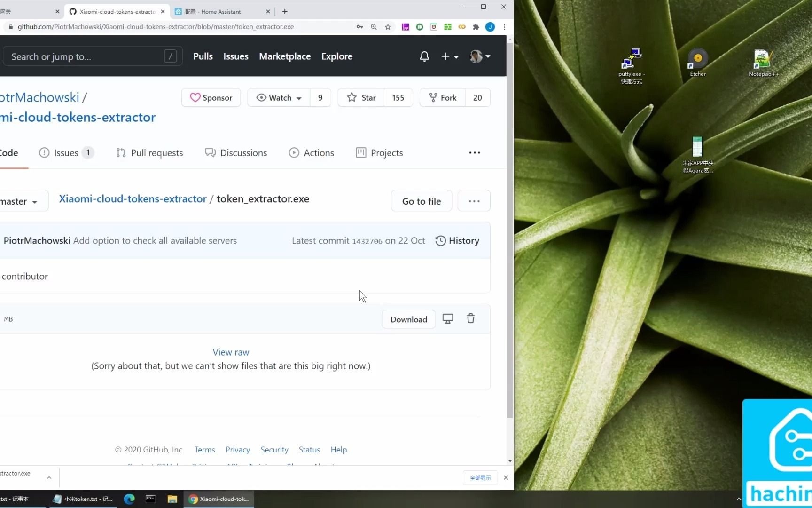Open file options ellipsis menu
The height and width of the screenshot is (508, 812).
(x=474, y=201)
